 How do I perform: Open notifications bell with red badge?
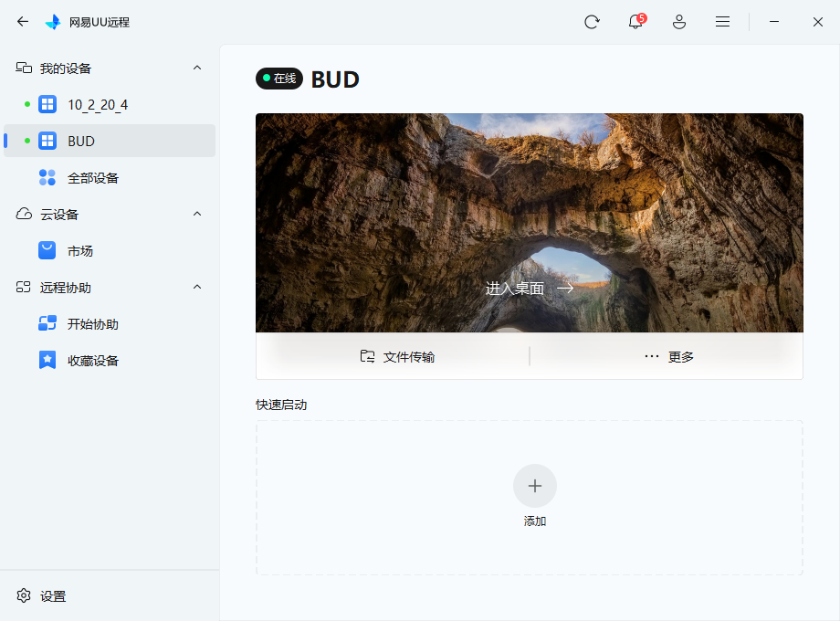(635, 22)
